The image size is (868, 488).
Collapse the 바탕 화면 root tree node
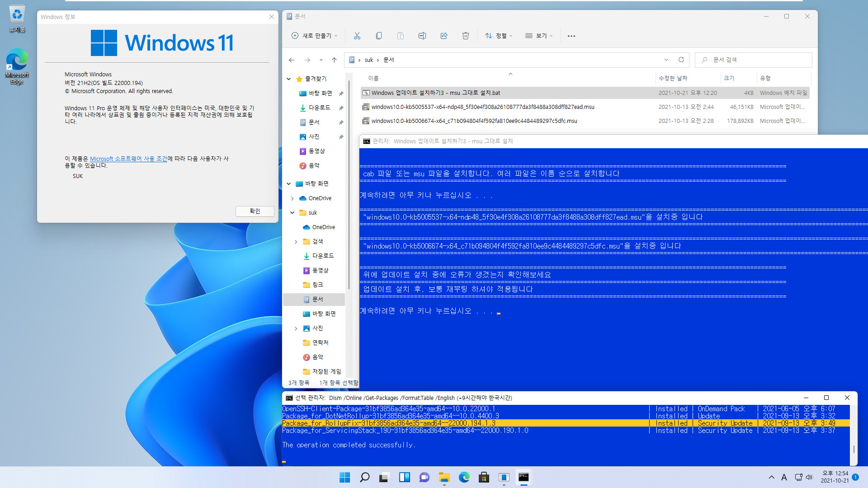point(289,183)
